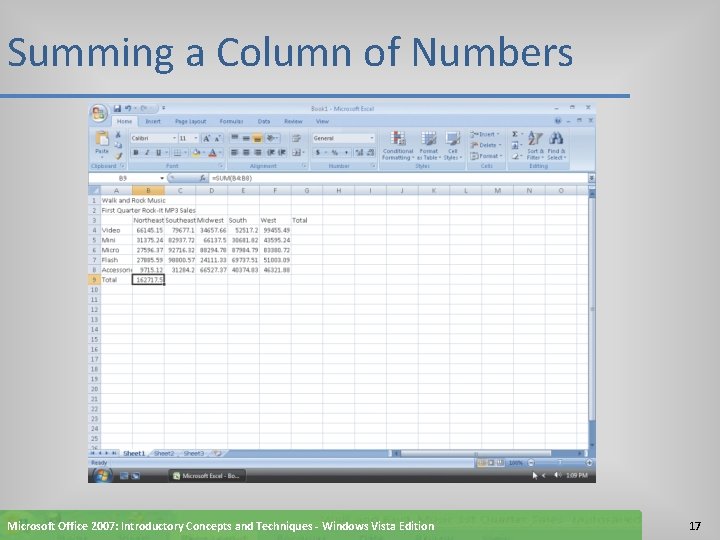Viewport: 720px width, 540px height.
Task: Click the Copy icon in Clipboard group
Action: (x=118, y=145)
